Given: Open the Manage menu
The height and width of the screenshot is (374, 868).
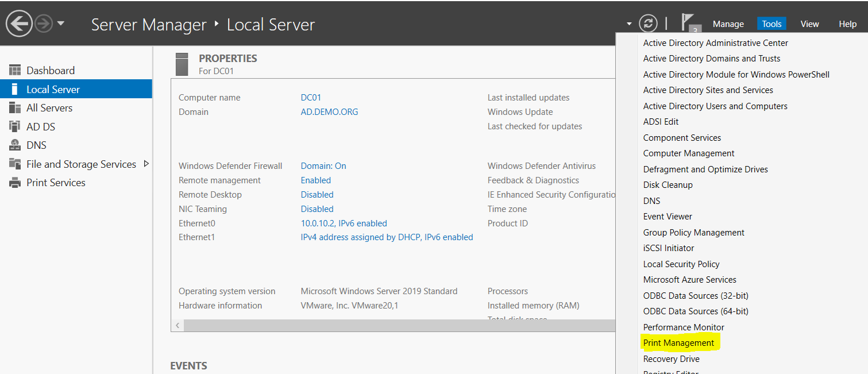Looking at the screenshot, I should pyautogui.click(x=728, y=24).
